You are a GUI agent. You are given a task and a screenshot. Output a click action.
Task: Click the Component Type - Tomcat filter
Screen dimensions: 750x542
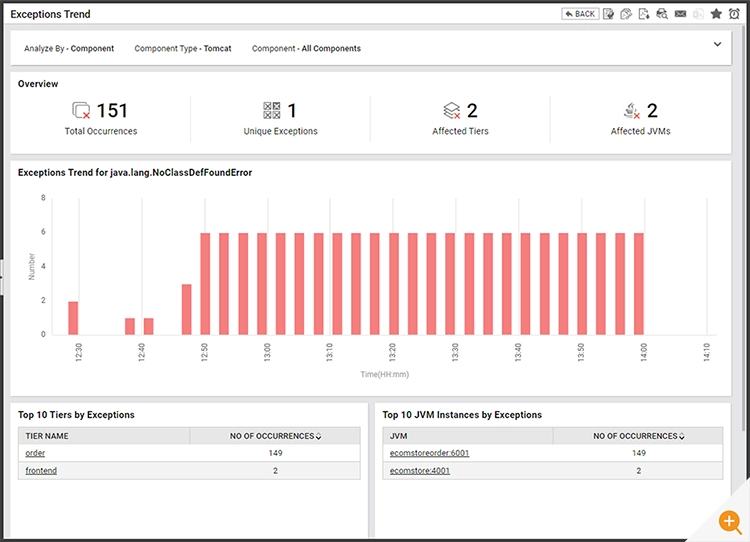point(183,48)
